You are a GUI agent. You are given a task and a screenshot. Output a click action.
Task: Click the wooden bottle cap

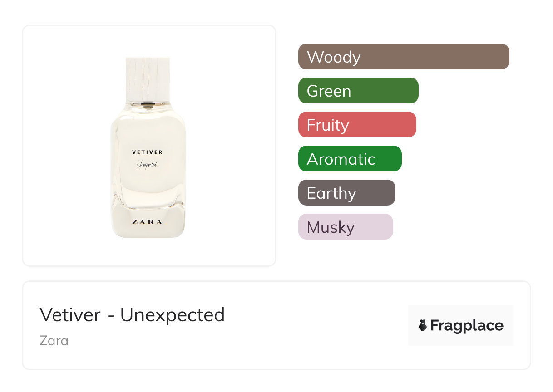pyautogui.click(x=148, y=78)
